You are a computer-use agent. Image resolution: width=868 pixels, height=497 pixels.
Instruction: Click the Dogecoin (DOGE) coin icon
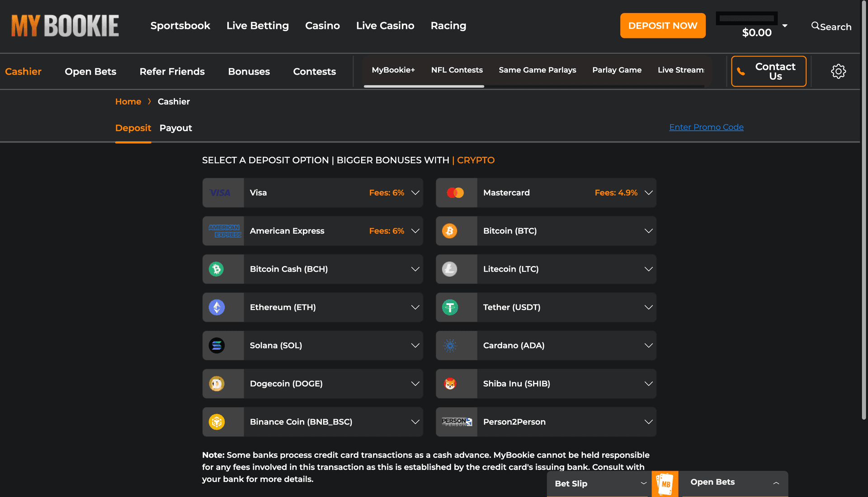(x=217, y=384)
